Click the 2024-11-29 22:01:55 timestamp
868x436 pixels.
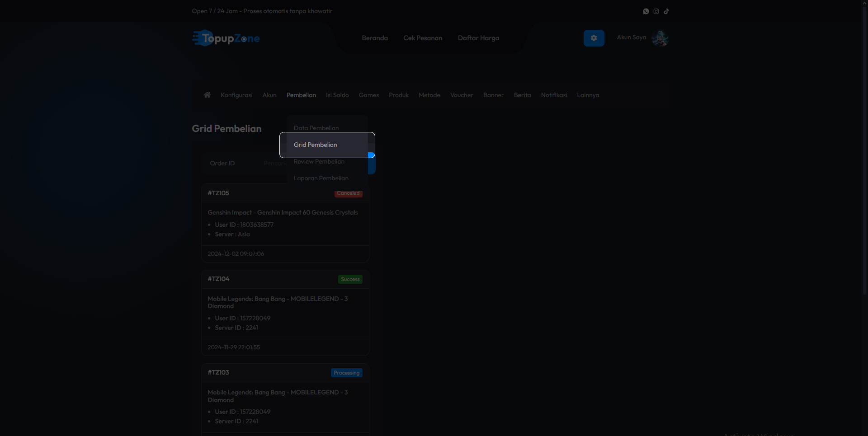tap(234, 347)
